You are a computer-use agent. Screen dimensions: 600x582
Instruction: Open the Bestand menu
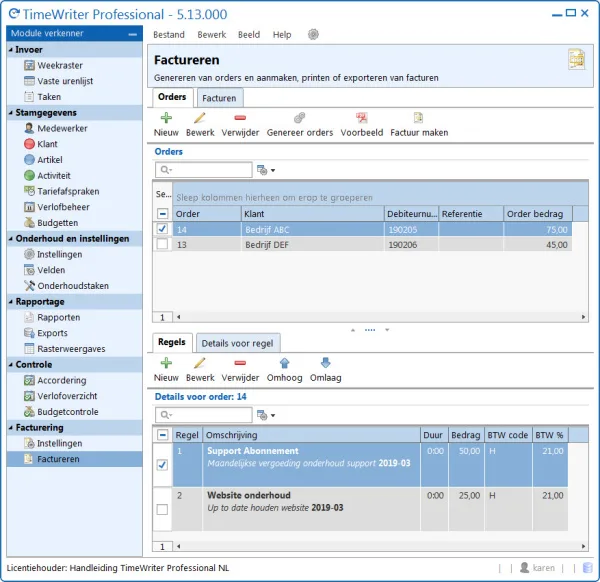tap(169, 35)
